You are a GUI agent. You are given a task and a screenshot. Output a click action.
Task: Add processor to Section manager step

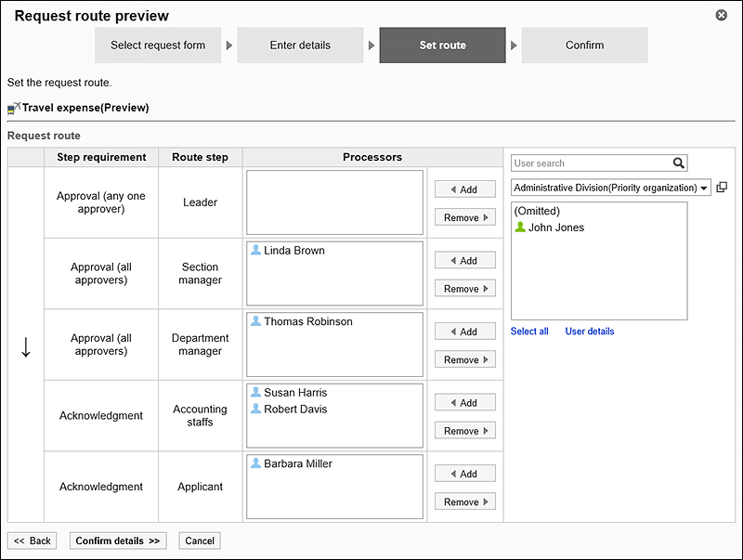pos(465,260)
